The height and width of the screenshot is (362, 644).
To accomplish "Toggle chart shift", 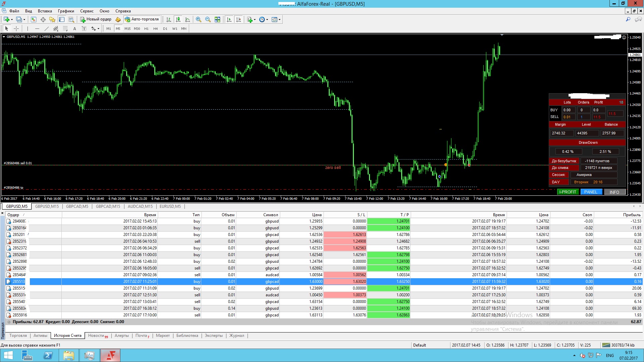I will 238,19.
